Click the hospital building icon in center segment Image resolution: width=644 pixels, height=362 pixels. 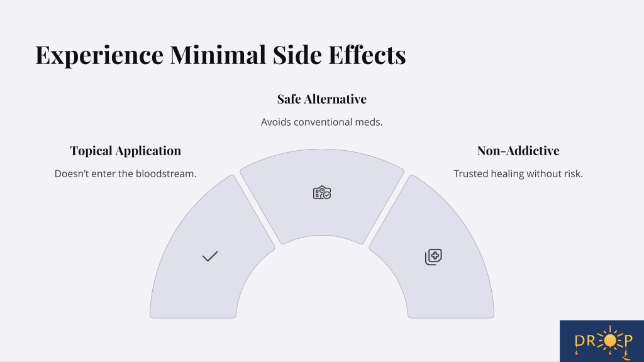(322, 192)
